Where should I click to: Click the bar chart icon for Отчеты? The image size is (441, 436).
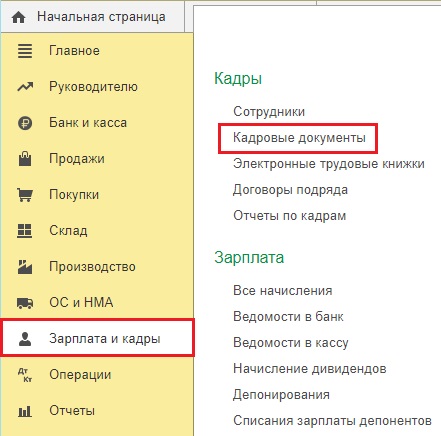point(25,411)
